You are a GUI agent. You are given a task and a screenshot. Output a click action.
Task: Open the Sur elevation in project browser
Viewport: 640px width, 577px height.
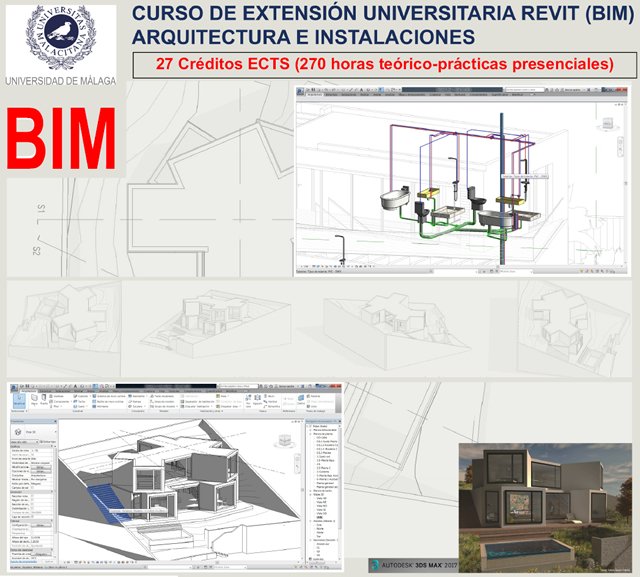(x=319, y=536)
